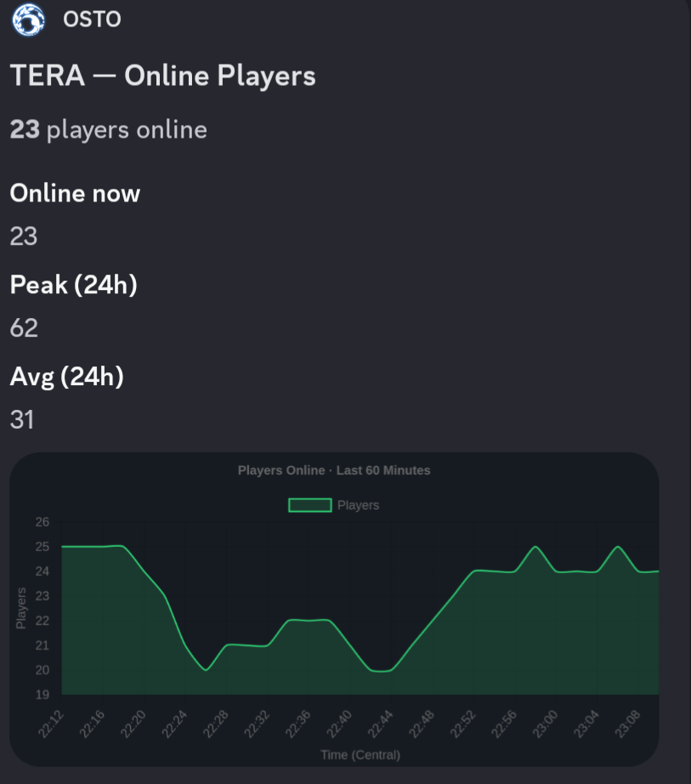This screenshot has width=691, height=784.
Task: Select the 22:12 time axis label
Action: tap(51, 724)
